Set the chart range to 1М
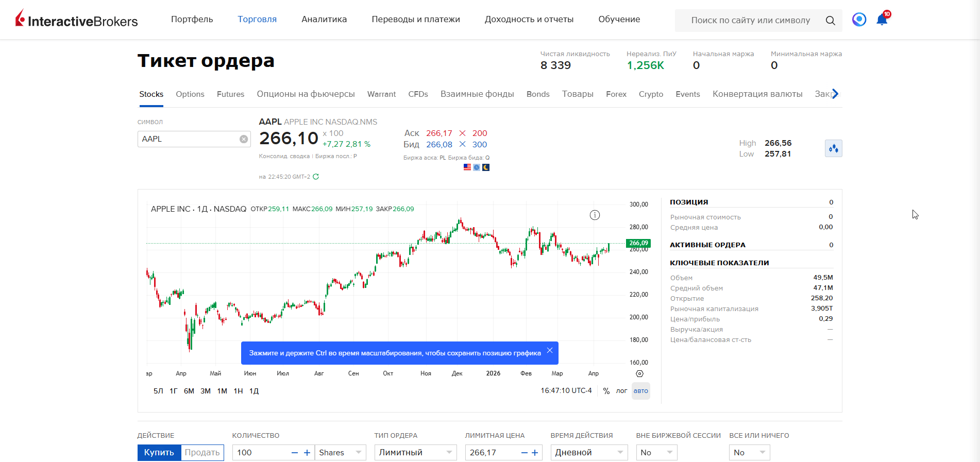The height and width of the screenshot is (462, 980). click(x=222, y=391)
